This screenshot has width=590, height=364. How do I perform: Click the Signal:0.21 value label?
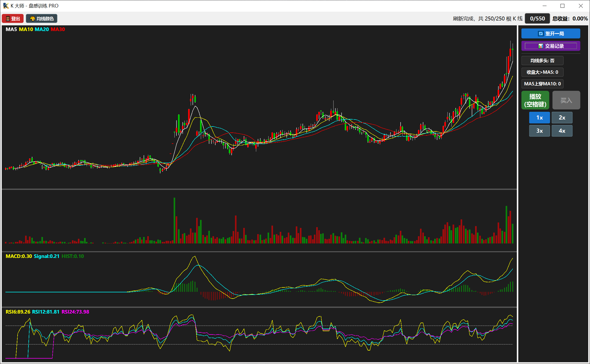[x=47, y=256]
